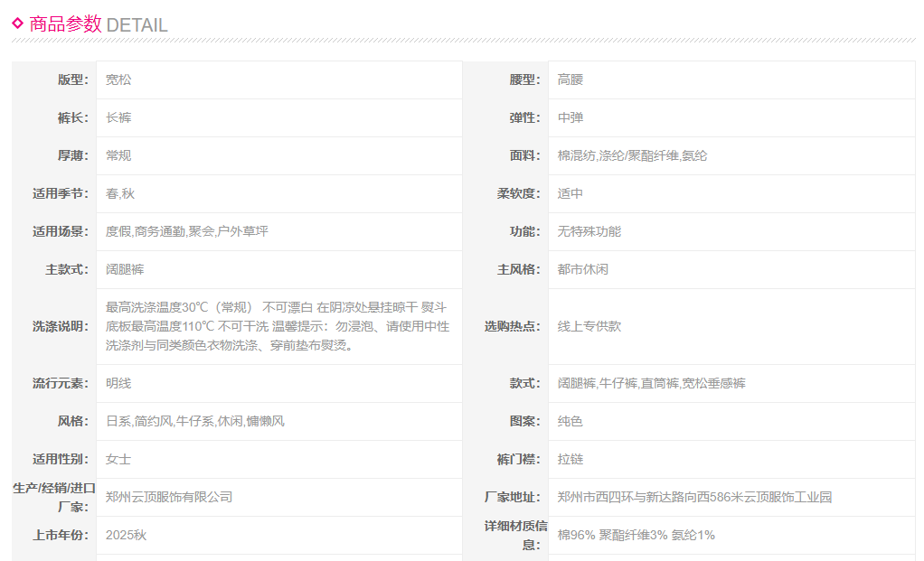
Task: Click the 商品参数 DETAIL section heading
Action: tap(99, 25)
